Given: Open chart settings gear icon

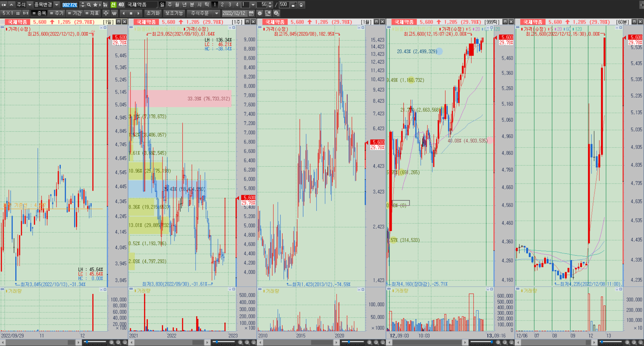Looking at the screenshot, I should [260, 13].
